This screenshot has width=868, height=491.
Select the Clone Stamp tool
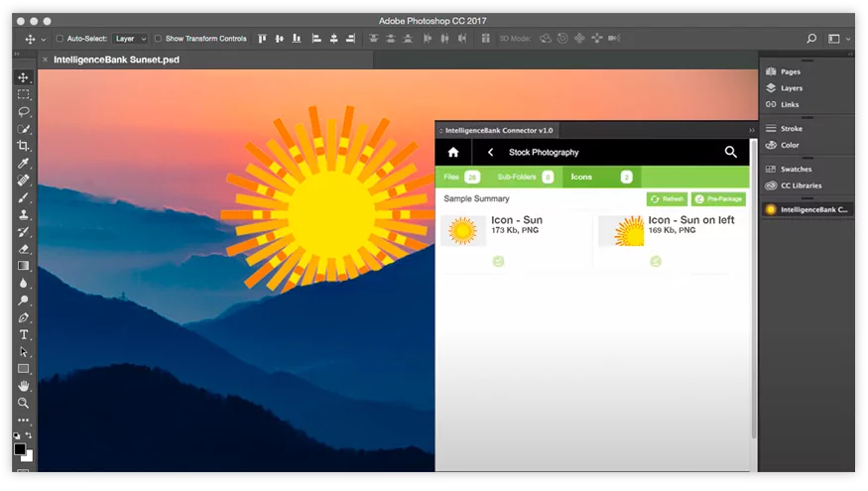click(23, 215)
